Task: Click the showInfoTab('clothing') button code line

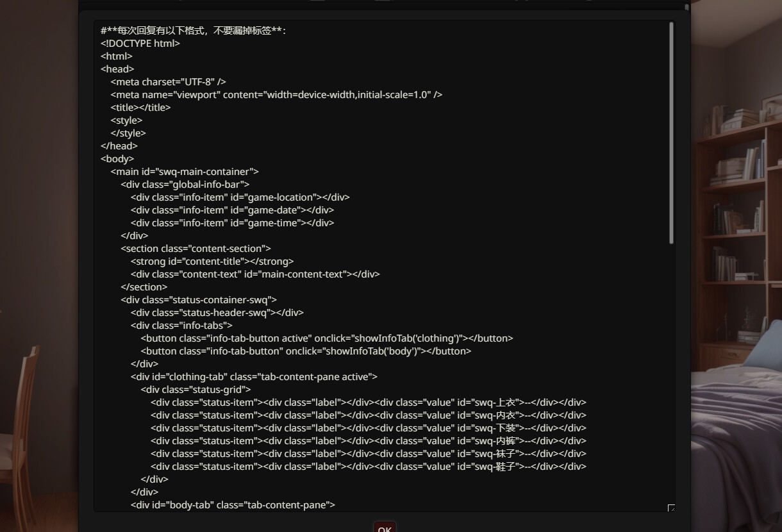Action: pyautogui.click(x=327, y=338)
